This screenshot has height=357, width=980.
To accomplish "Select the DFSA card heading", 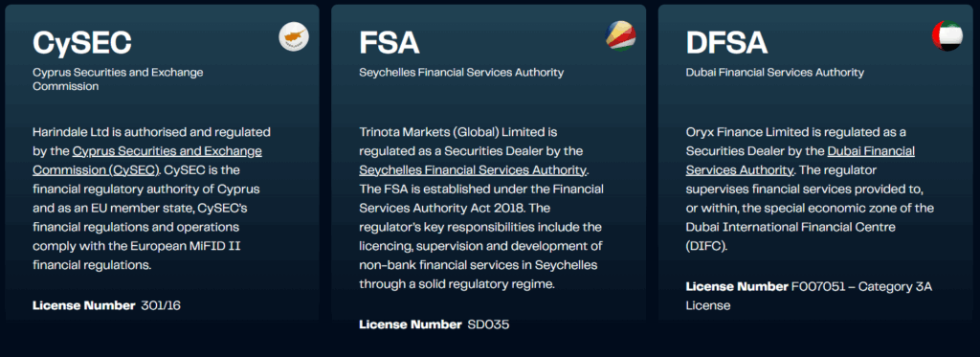I will (726, 43).
